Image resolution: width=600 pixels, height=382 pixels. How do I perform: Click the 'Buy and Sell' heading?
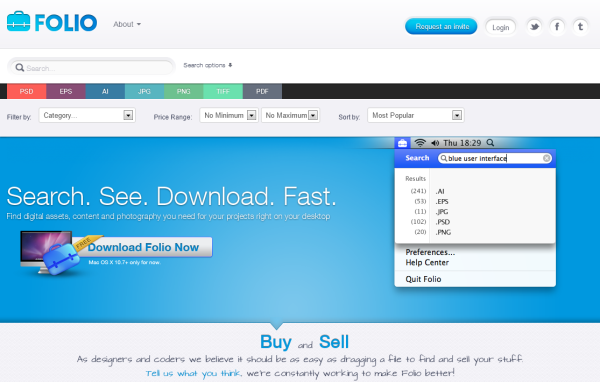pos(304,342)
